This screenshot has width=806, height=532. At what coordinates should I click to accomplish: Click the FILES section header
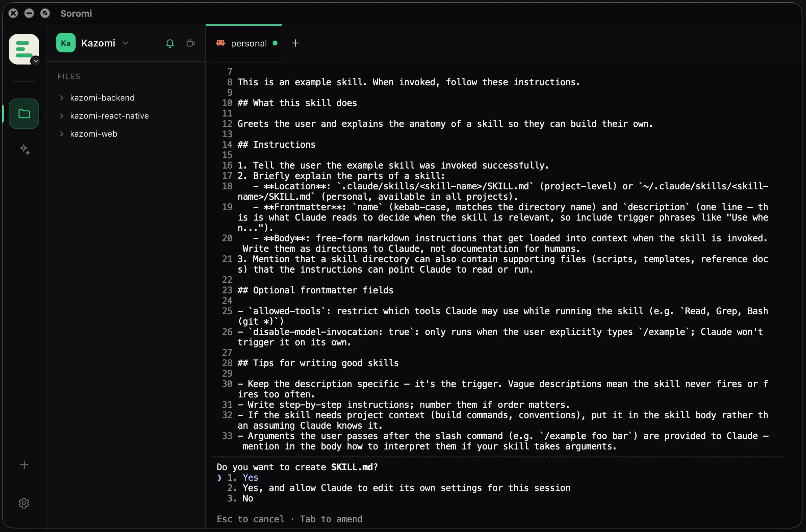(69, 76)
